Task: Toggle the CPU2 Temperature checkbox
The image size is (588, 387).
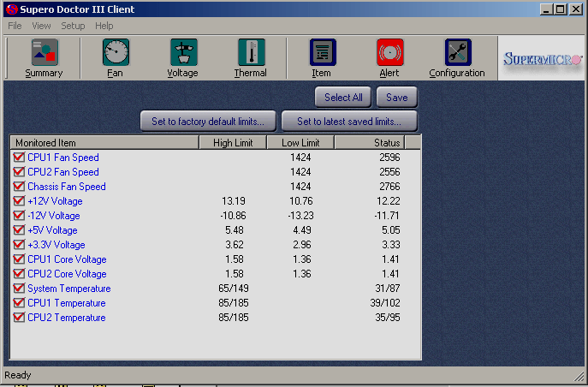Action: tap(19, 318)
